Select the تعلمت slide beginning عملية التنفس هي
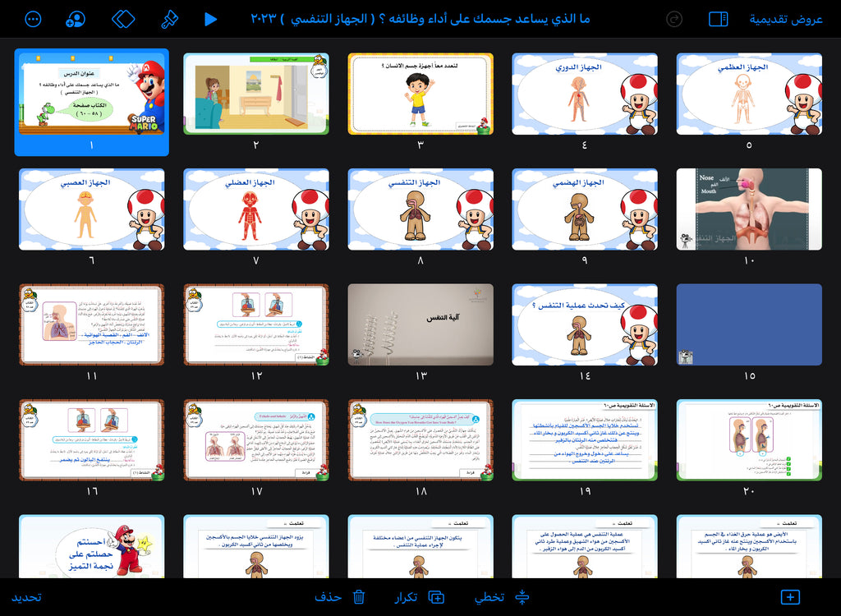Screen dimensions: 841x616 (x=585, y=546)
